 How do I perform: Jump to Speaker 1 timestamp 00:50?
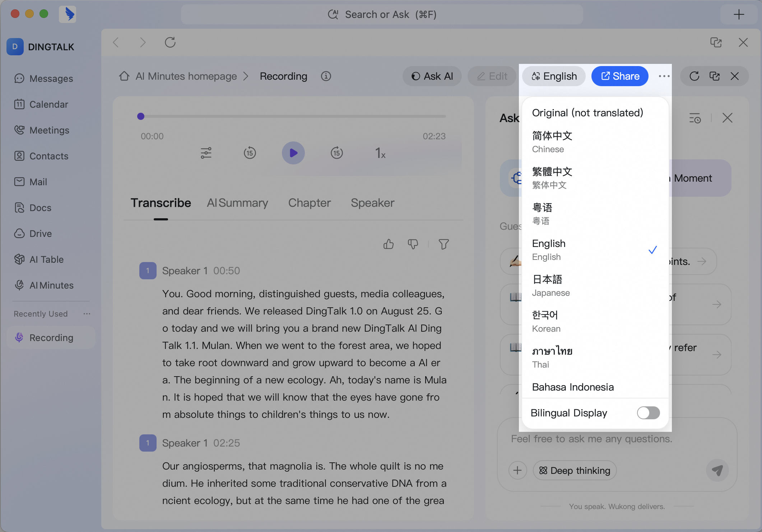[x=227, y=271]
